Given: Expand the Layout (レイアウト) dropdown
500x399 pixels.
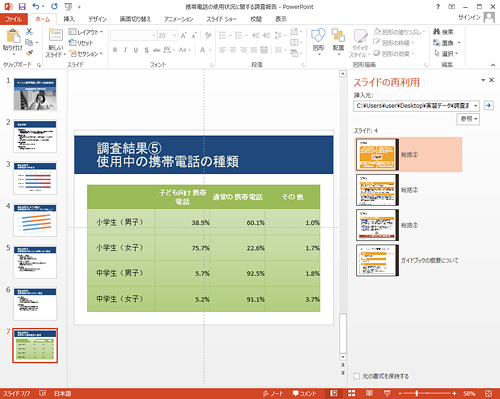Looking at the screenshot, I should click(86, 32).
